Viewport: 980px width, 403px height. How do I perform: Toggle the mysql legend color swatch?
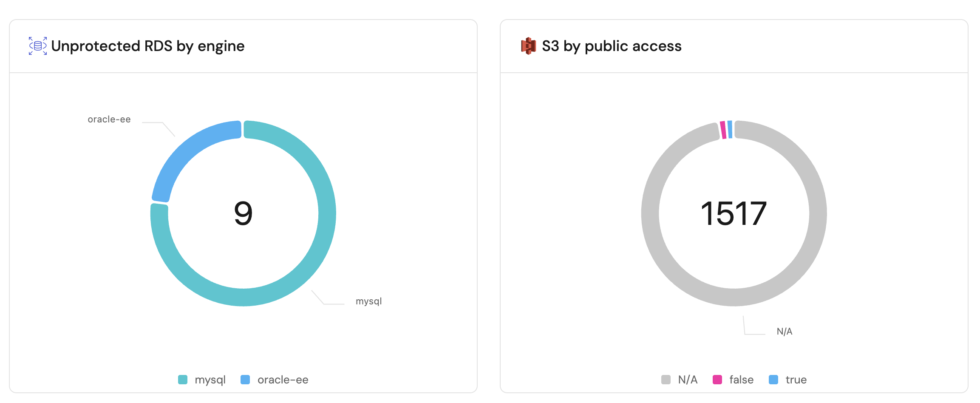point(183,380)
